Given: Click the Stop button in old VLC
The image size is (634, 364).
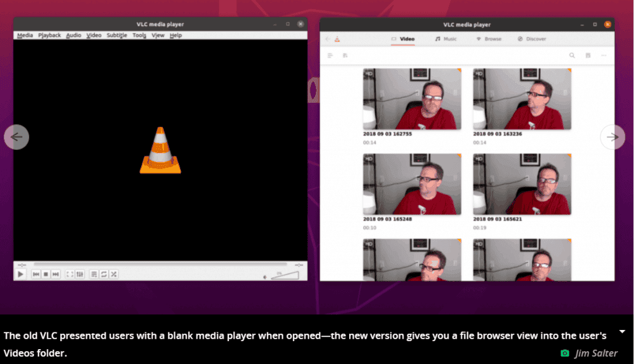Looking at the screenshot, I should coord(46,274).
